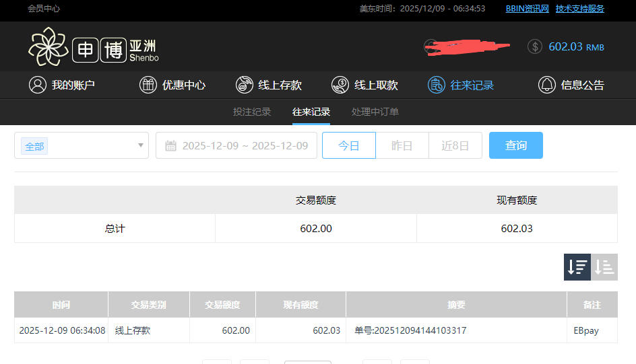Open the BBIN资讯网 link

[528, 9]
